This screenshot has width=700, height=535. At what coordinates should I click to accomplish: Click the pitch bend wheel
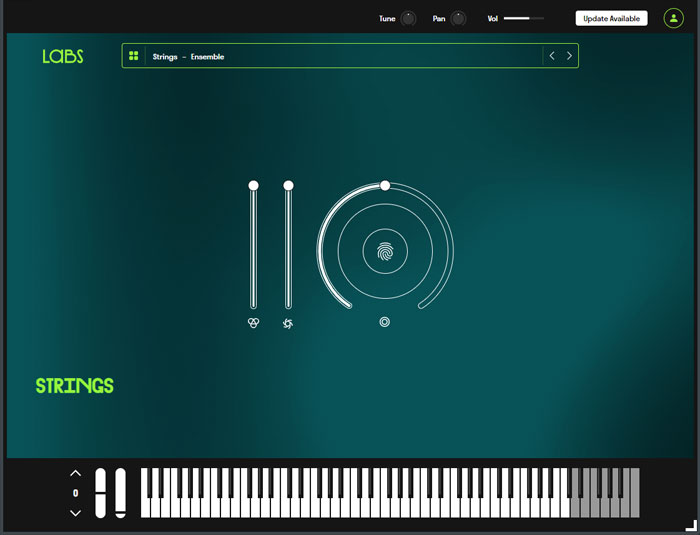100,493
